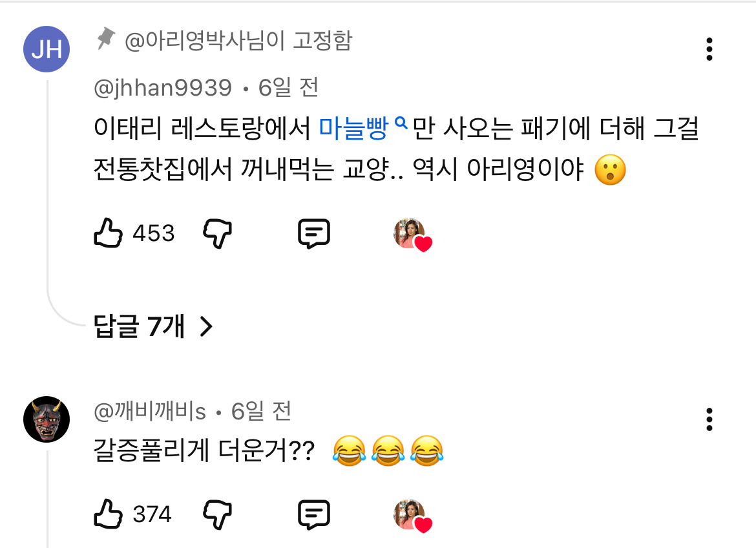Screen dimensions: 756x548
Task: Click the 374 like count
Action: pos(152,514)
